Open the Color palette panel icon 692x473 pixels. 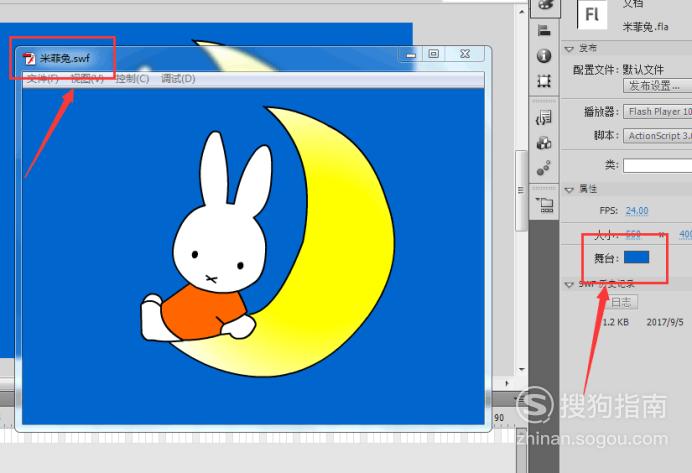click(x=545, y=5)
